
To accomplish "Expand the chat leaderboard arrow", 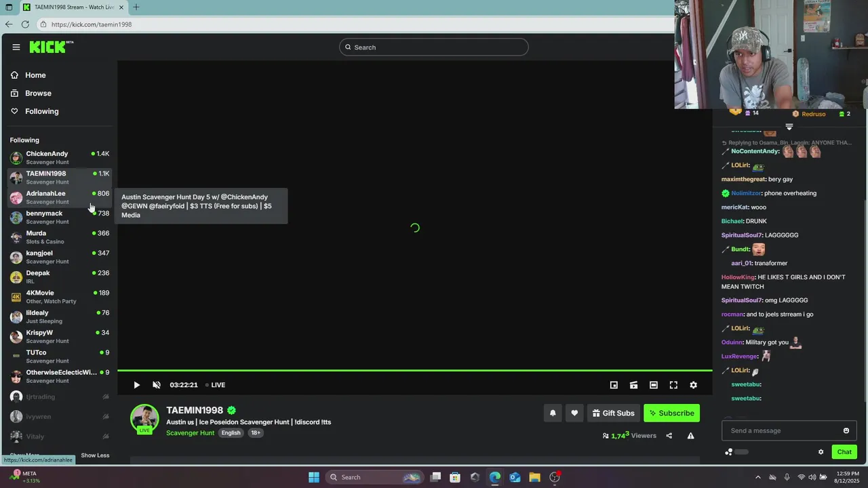I will (789, 127).
